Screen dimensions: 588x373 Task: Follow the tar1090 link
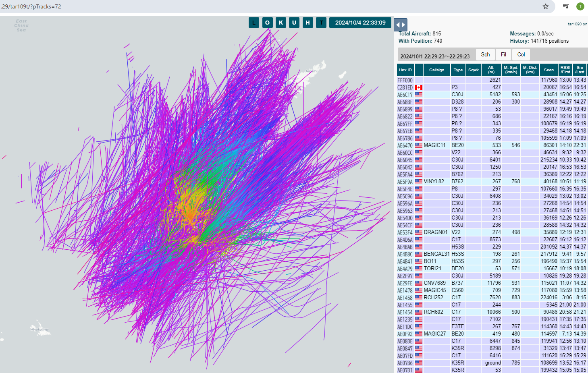(577, 24)
